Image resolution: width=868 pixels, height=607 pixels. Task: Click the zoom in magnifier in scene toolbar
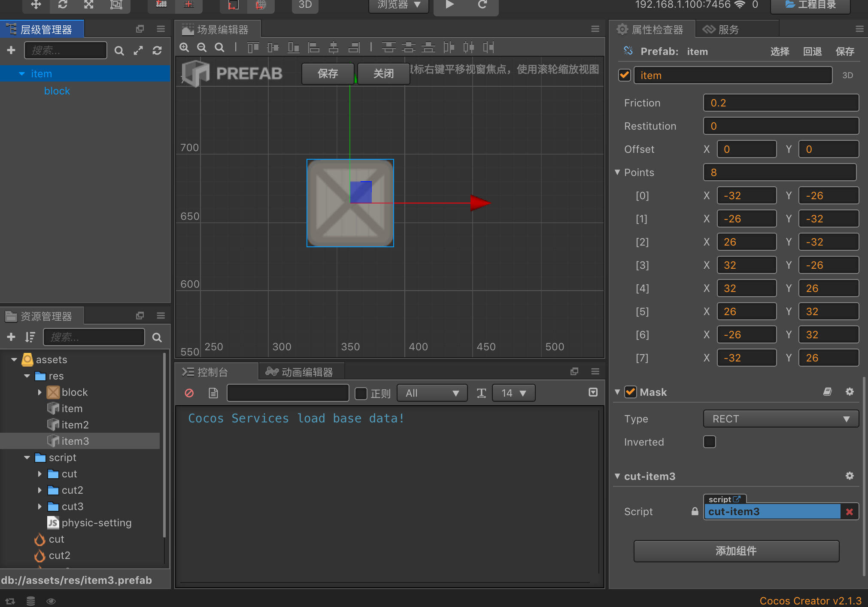point(184,47)
